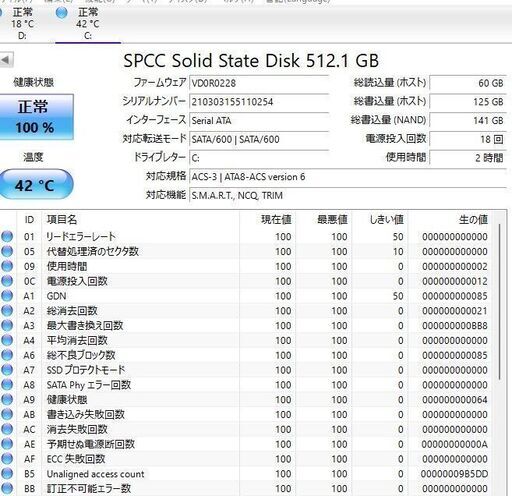The width and height of the screenshot is (512, 496).
Task: Click the transfer mode field SATA/600 | SATA/600
Action: pyautogui.click(x=259, y=139)
